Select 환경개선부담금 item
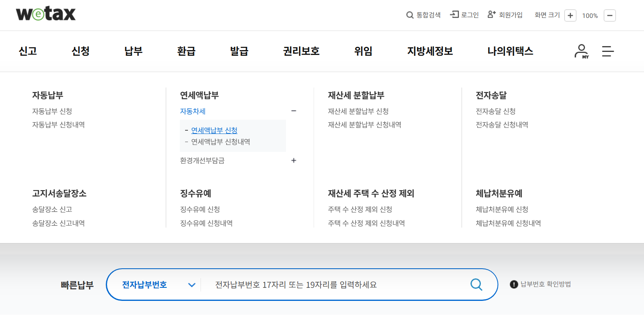The width and height of the screenshot is (644, 320). click(202, 160)
